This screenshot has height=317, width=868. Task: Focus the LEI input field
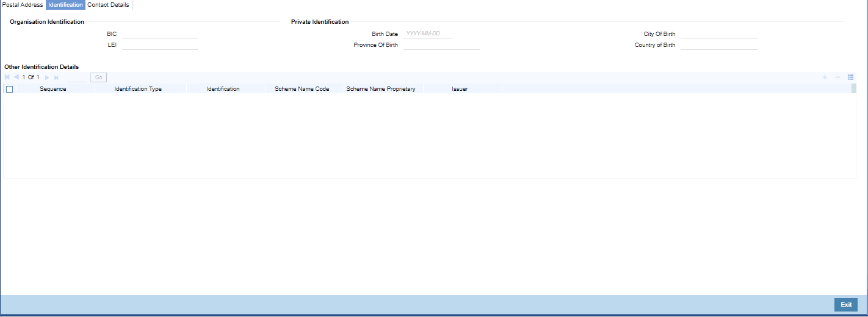[160, 45]
